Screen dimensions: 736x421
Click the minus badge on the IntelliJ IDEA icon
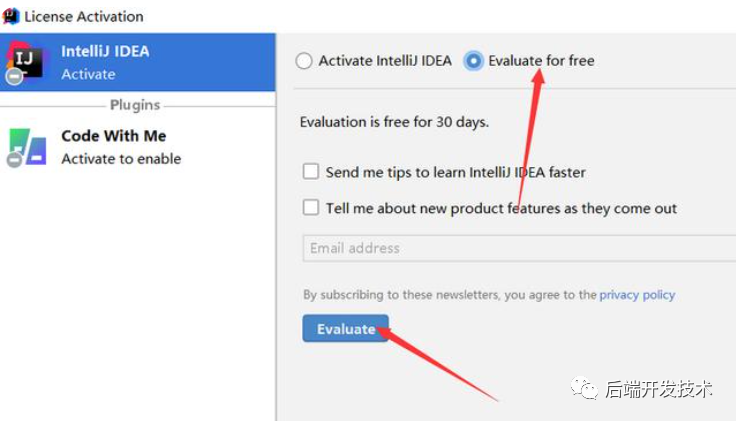14,76
